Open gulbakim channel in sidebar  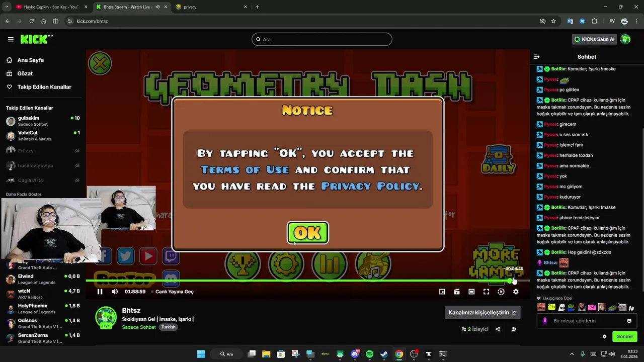pyautogui.click(x=43, y=121)
